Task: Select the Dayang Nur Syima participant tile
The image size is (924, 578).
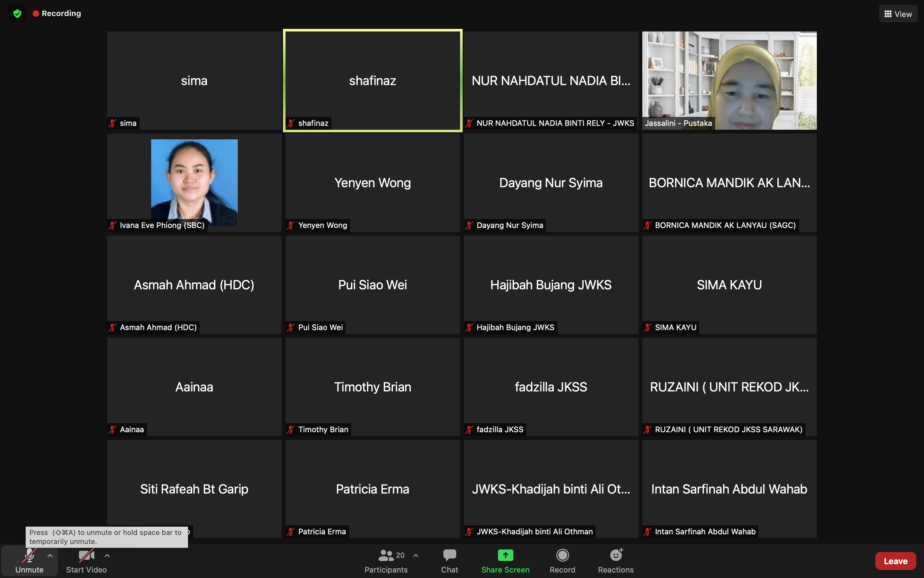Action: (x=551, y=182)
